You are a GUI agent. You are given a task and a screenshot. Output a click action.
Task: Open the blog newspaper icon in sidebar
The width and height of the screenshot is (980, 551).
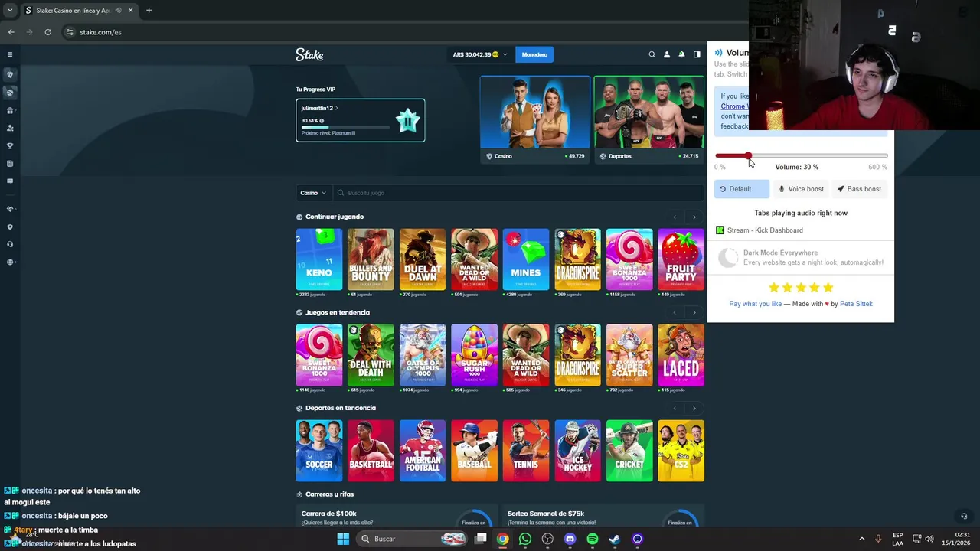[10, 163]
